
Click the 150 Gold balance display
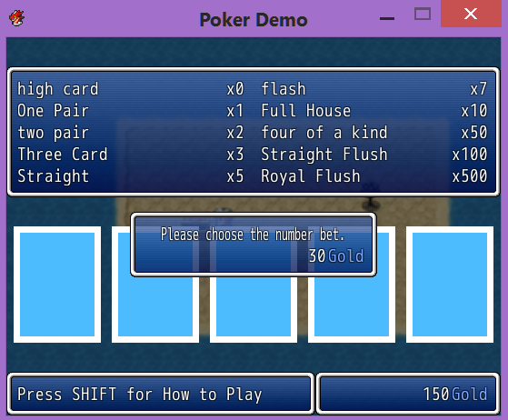click(407, 394)
